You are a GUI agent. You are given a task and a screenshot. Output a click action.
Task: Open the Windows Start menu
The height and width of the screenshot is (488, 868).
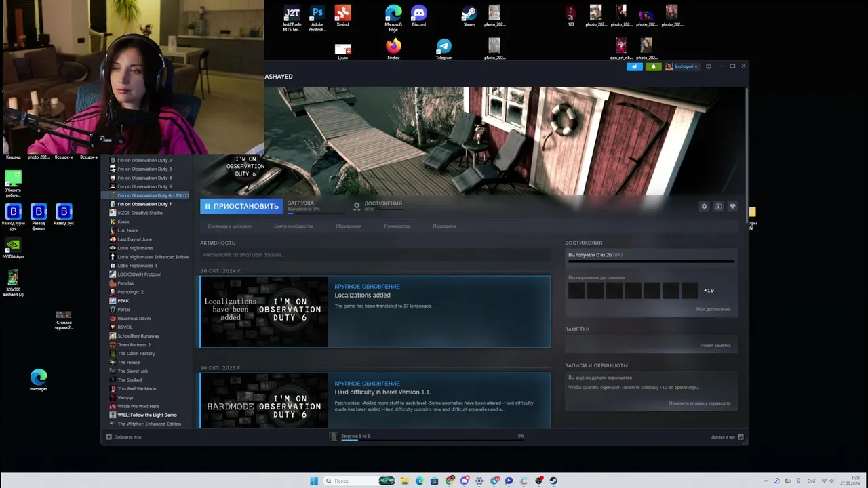314,481
